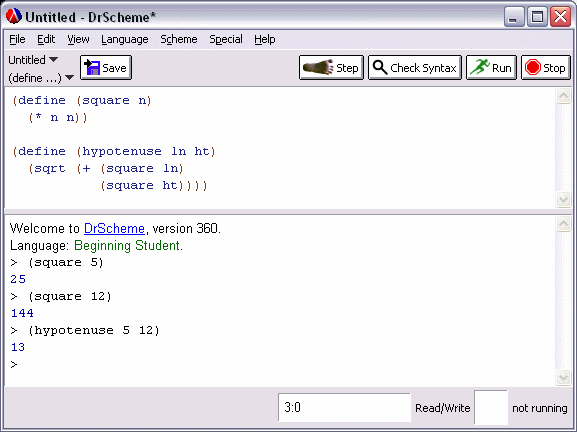Click the result 25
The height and width of the screenshot is (432, 577).
(18, 279)
